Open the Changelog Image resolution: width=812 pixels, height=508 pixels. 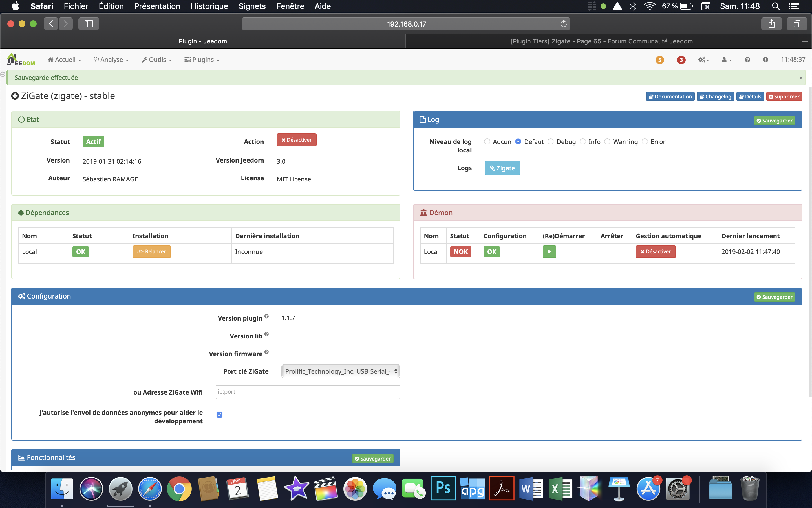pyautogui.click(x=715, y=97)
